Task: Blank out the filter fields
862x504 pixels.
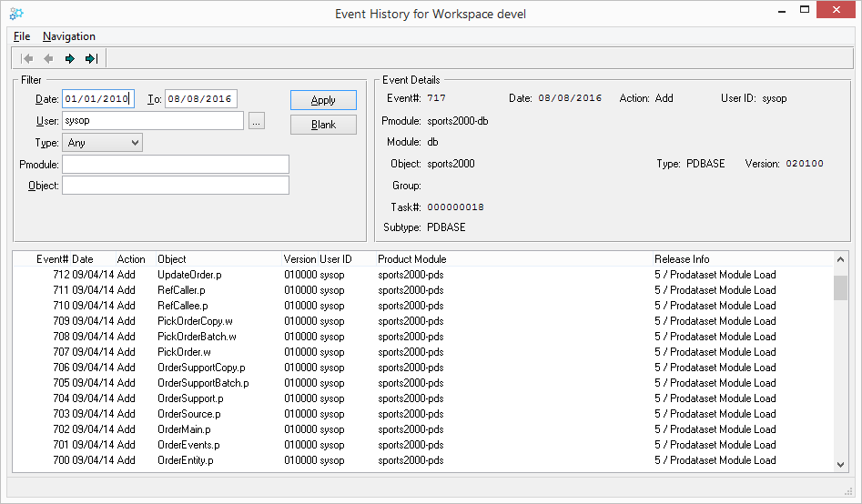Action: 323,125
